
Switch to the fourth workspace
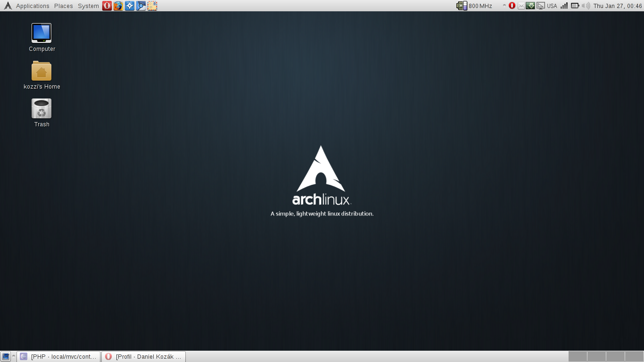tap(634, 356)
